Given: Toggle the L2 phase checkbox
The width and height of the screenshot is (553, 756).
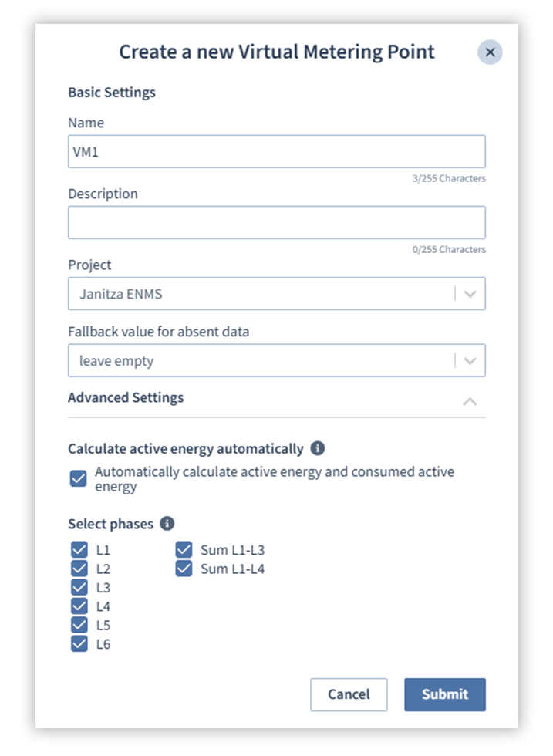Looking at the screenshot, I should 79,569.
